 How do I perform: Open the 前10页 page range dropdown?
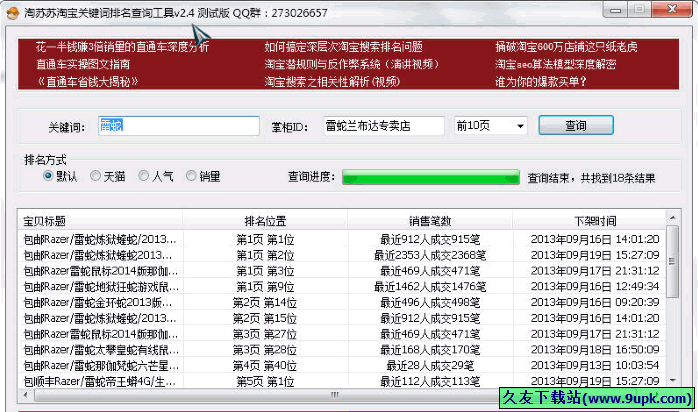pos(491,126)
